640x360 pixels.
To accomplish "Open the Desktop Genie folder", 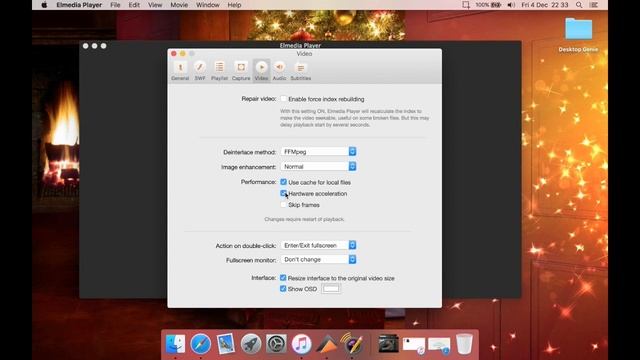I will [578, 35].
